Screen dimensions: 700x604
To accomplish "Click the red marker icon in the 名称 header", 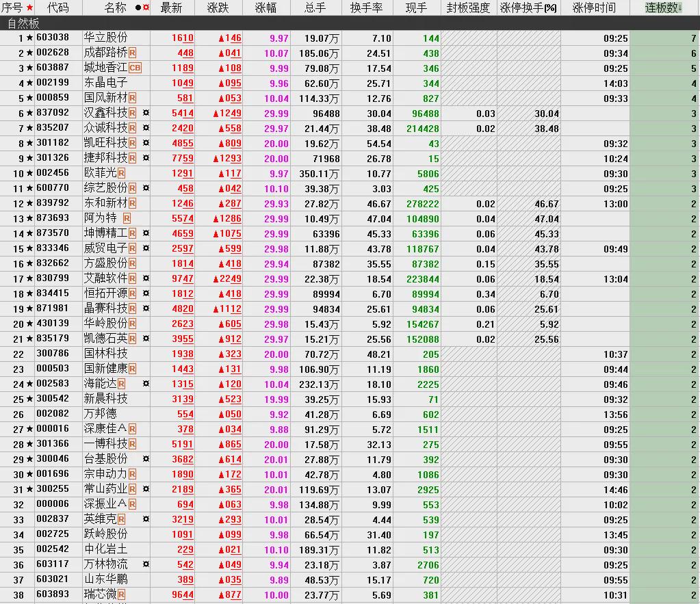I will point(146,8).
